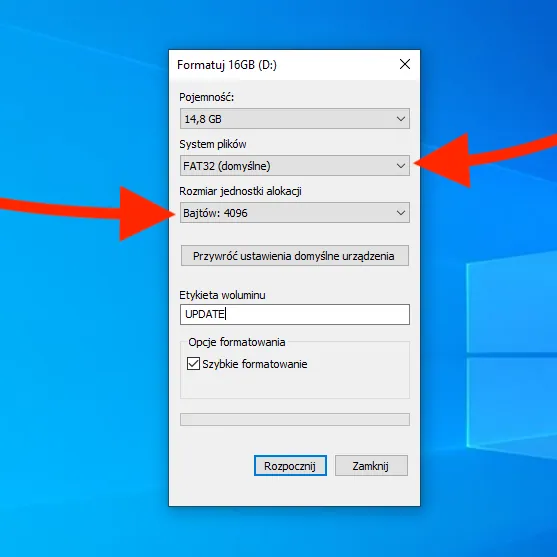Click the Rozmiar jednostki alokacji label
Image resolution: width=557 pixels, height=557 pixels.
point(240,191)
